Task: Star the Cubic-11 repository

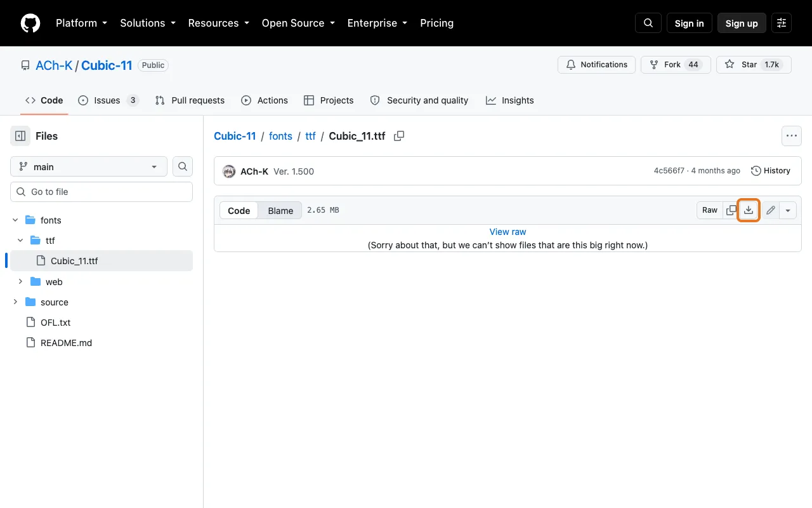Action: click(754, 65)
